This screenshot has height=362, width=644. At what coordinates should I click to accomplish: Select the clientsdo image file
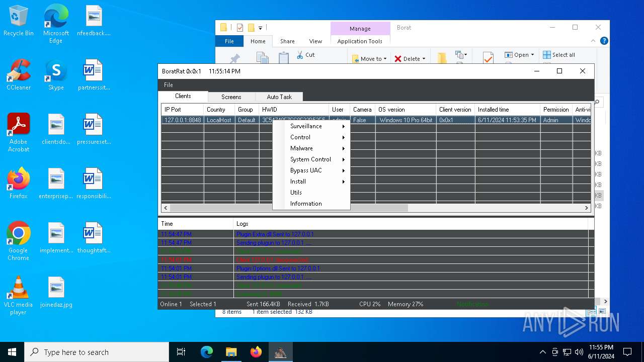(56, 130)
